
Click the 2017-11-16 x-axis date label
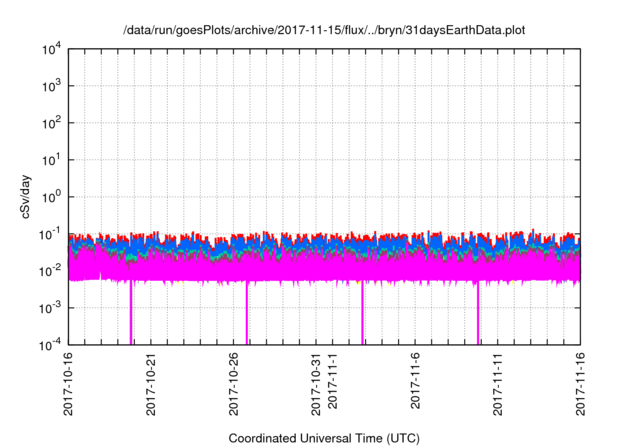tap(580, 384)
